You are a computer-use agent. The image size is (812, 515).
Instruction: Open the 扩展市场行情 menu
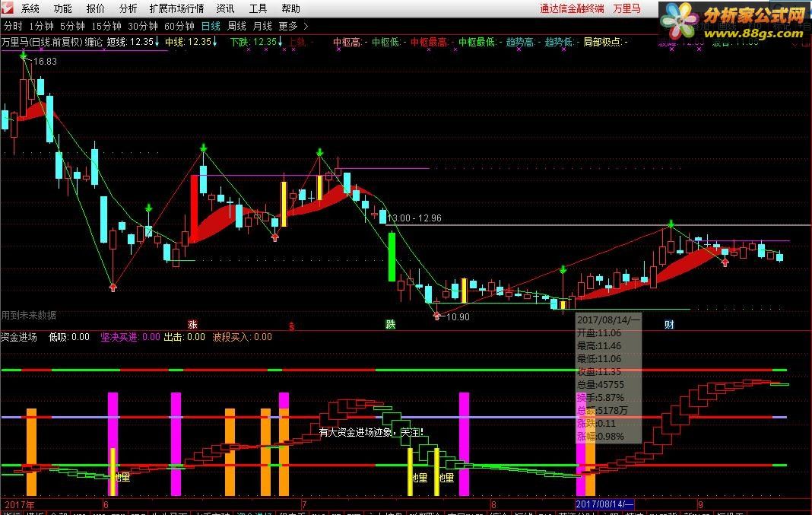click(176, 8)
